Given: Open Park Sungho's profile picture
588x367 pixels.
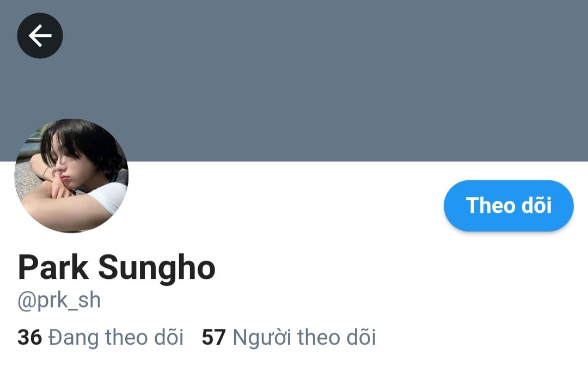Looking at the screenshot, I should (71, 175).
